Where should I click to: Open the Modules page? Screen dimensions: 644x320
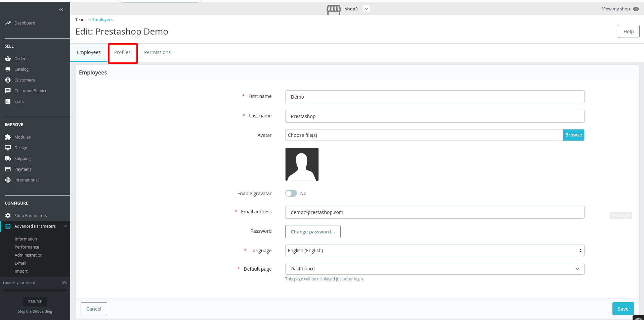[22, 137]
